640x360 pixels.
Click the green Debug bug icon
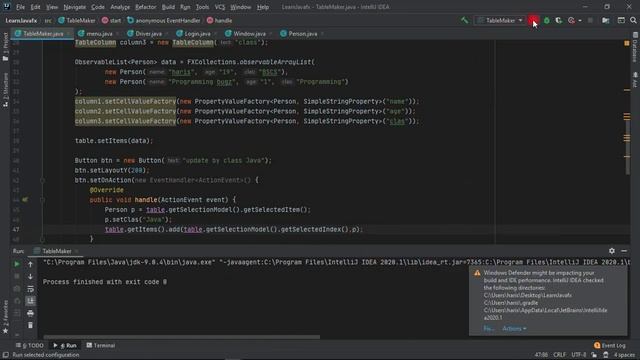click(x=547, y=20)
